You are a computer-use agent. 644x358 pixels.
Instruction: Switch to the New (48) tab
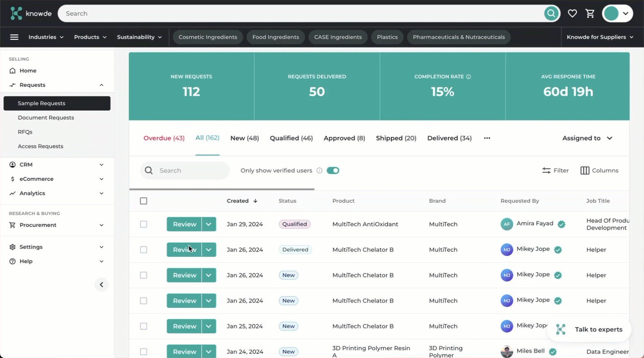[245, 138]
